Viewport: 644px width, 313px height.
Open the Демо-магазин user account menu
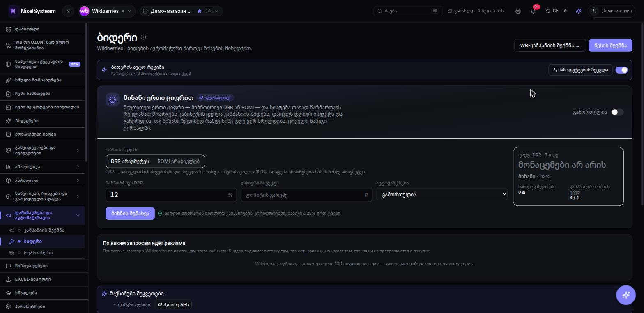pyautogui.click(x=612, y=11)
